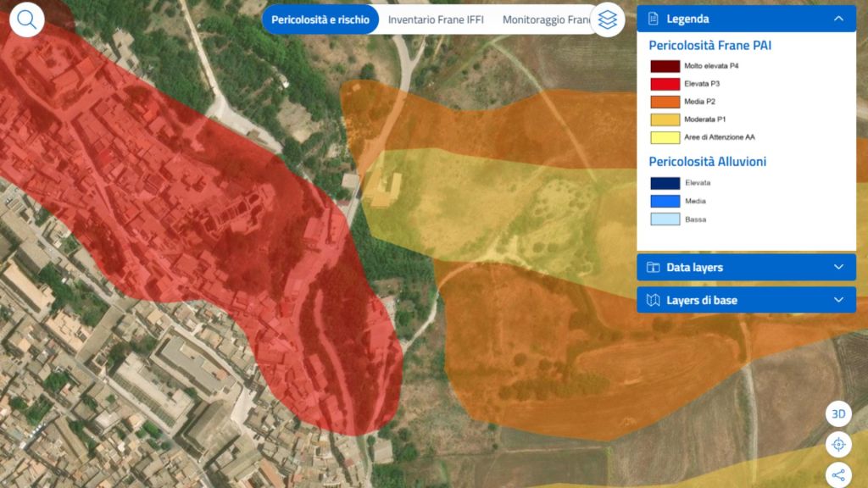
Task: Click the Molto elevata P4 color swatch
Action: pyautogui.click(x=665, y=66)
